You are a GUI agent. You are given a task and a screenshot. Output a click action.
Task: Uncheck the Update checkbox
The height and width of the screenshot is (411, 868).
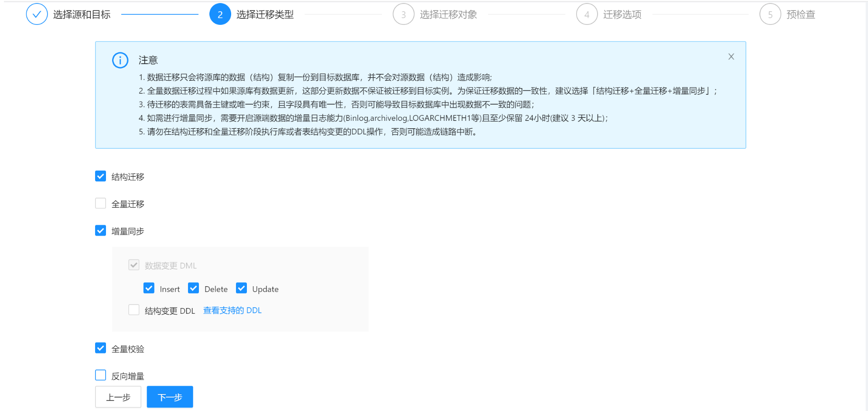tap(241, 288)
